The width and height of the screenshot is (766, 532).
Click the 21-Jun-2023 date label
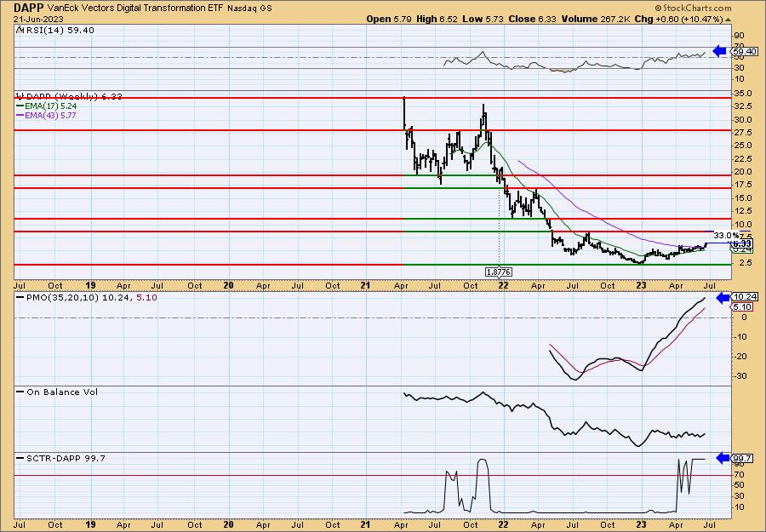tap(38, 19)
